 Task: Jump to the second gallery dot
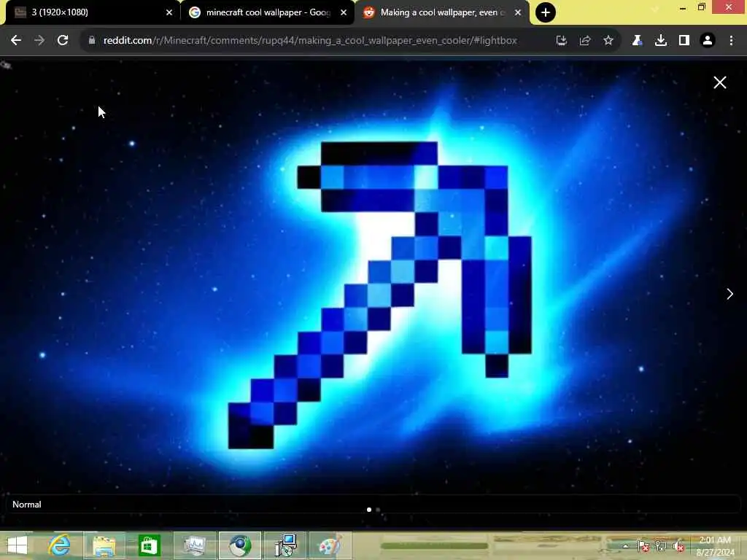point(378,510)
